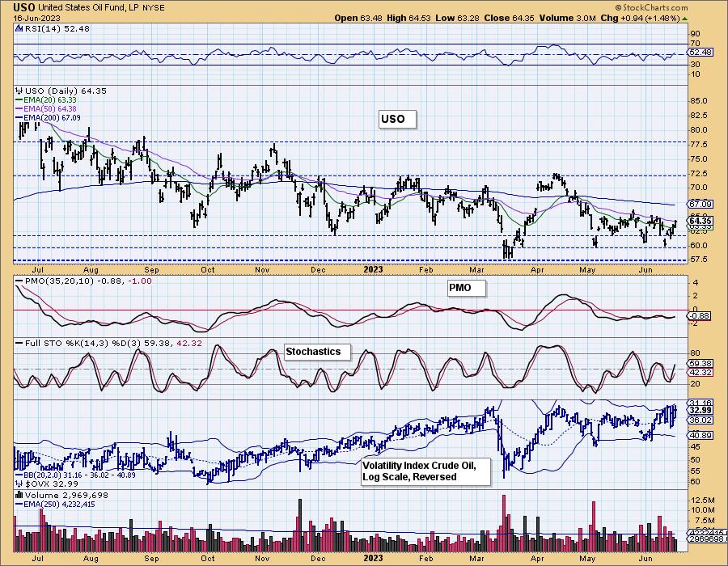Click the 7.5M volume axis label
Image resolution: width=728 pixels, height=566 pixels.
point(704,520)
